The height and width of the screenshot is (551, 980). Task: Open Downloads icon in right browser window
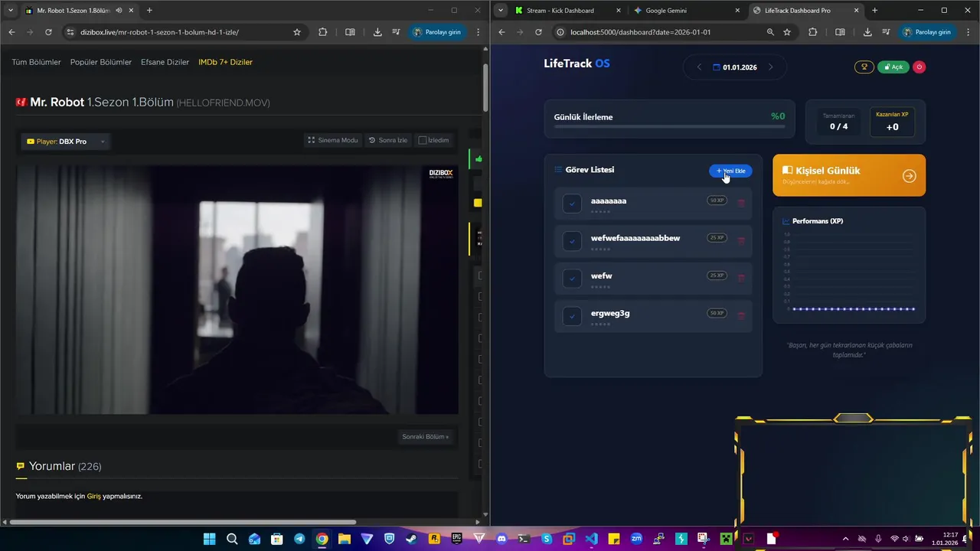point(867,32)
